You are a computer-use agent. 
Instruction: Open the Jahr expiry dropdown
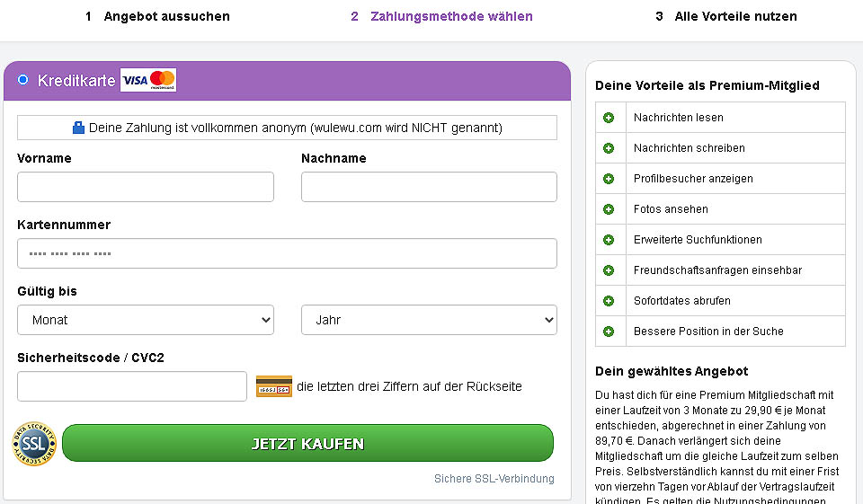429,320
